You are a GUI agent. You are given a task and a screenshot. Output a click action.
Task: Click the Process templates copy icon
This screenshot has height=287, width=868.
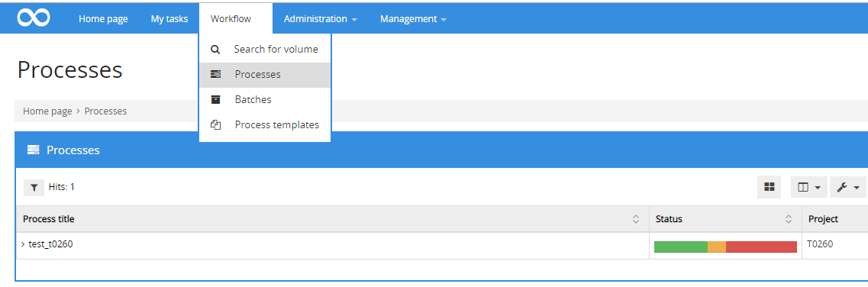tap(216, 125)
